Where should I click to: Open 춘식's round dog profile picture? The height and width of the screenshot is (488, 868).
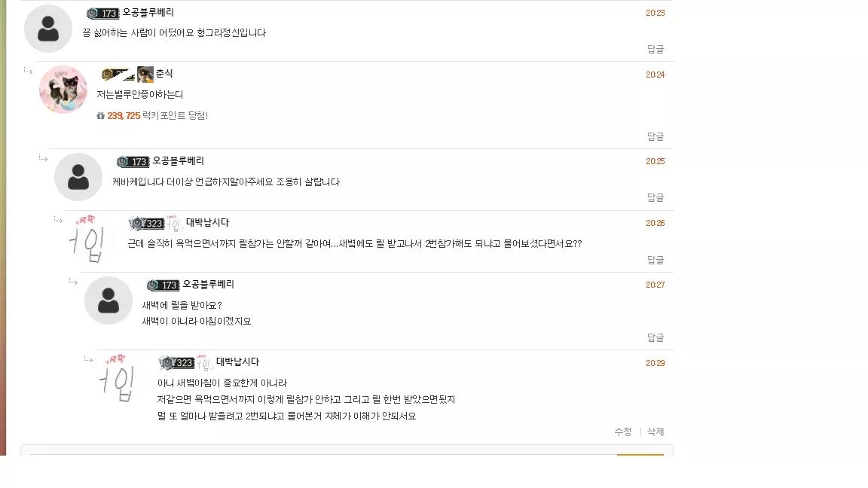point(63,90)
